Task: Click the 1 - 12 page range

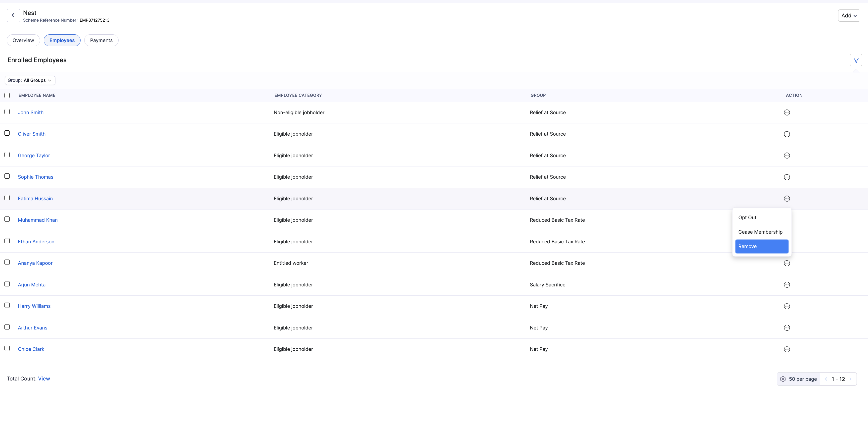Action: (838, 379)
